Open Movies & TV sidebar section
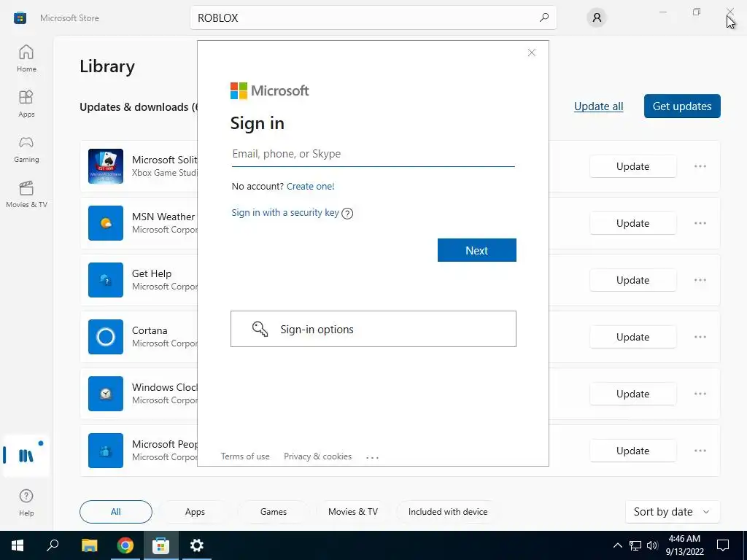 [x=26, y=194]
